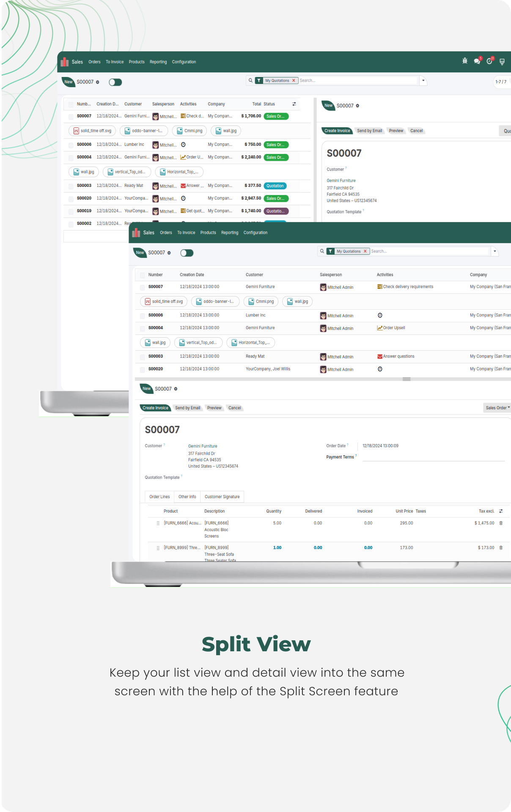Click Get quot... activity icon on S00019
This screenshot has width=511, height=812.
(183, 211)
